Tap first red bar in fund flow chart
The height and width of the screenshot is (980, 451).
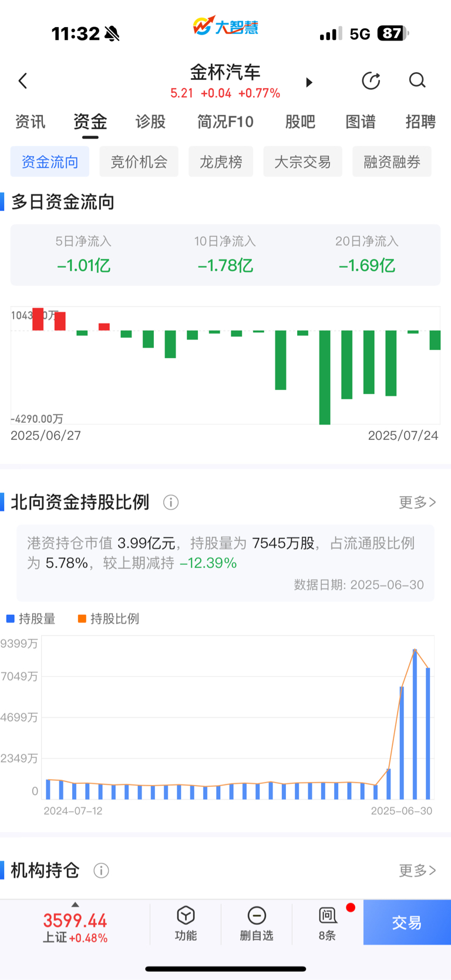coord(38,319)
